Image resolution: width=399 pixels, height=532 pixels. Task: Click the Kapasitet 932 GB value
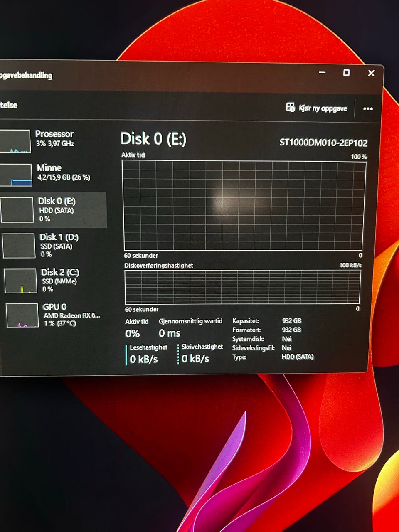point(292,321)
